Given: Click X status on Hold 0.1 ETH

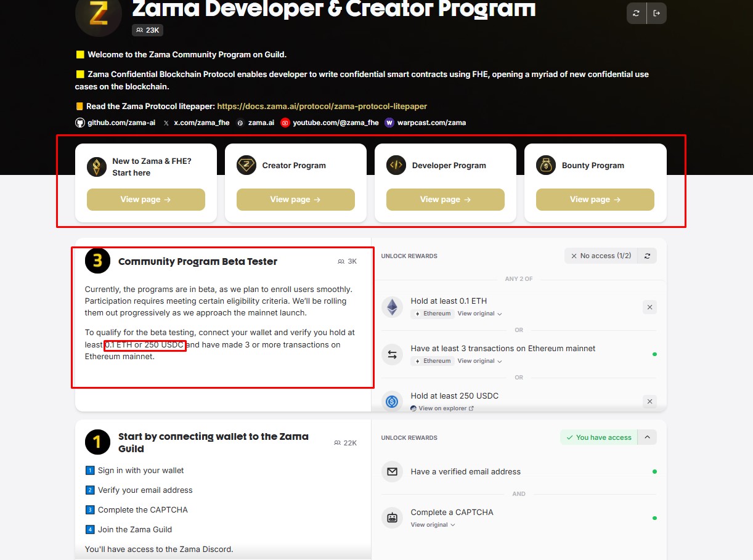Looking at the screenshot, I should (x=649, y=307).
